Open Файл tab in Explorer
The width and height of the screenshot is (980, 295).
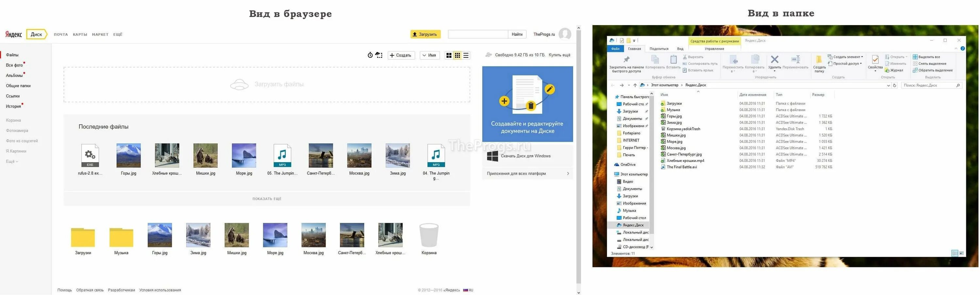pos(615,49)
